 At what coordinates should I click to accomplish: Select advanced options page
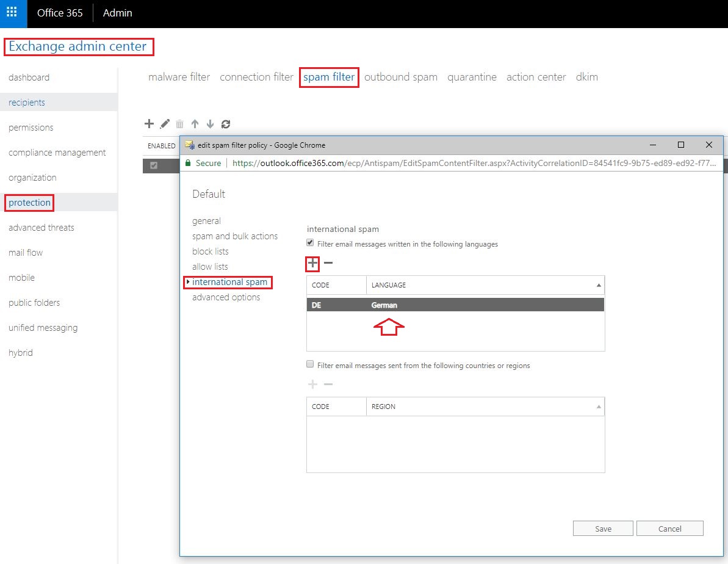226,297
